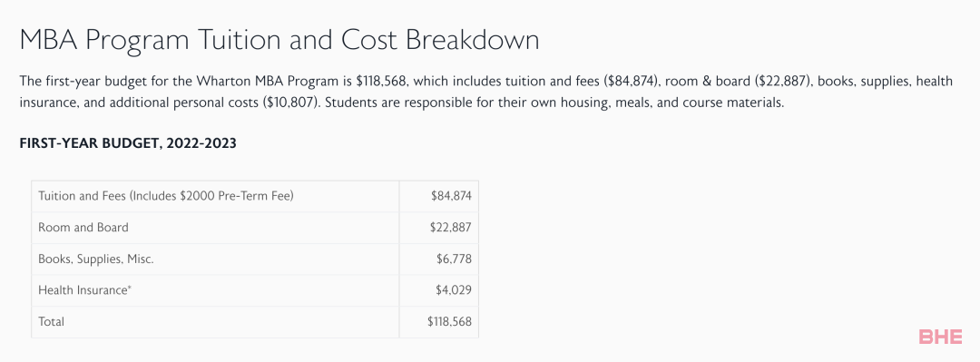Select the Total row label
Image resolution: width=980 pixels, height=362 pixels.
point(51,322)
